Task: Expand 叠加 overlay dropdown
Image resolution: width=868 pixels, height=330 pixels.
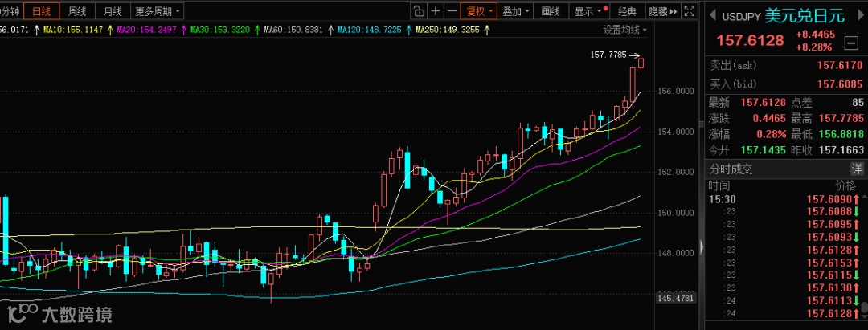Action: pos(516,11)
